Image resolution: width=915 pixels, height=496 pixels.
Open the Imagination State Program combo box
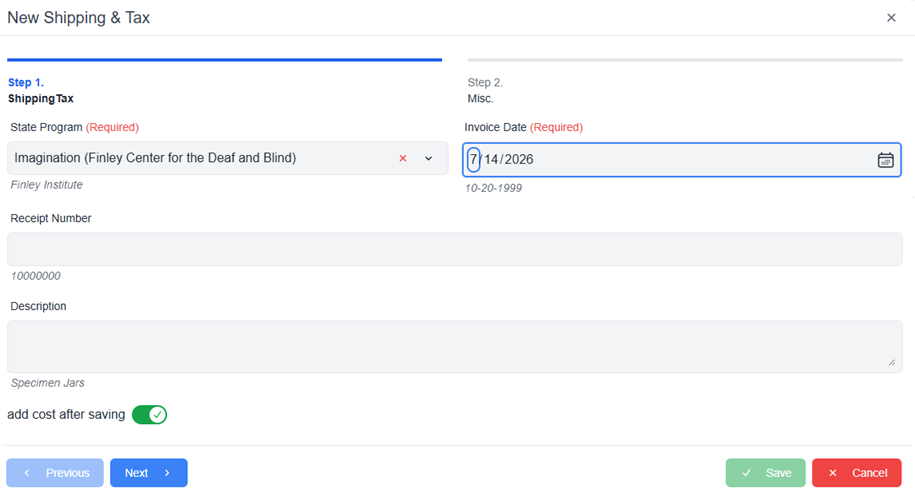point(228,158)
